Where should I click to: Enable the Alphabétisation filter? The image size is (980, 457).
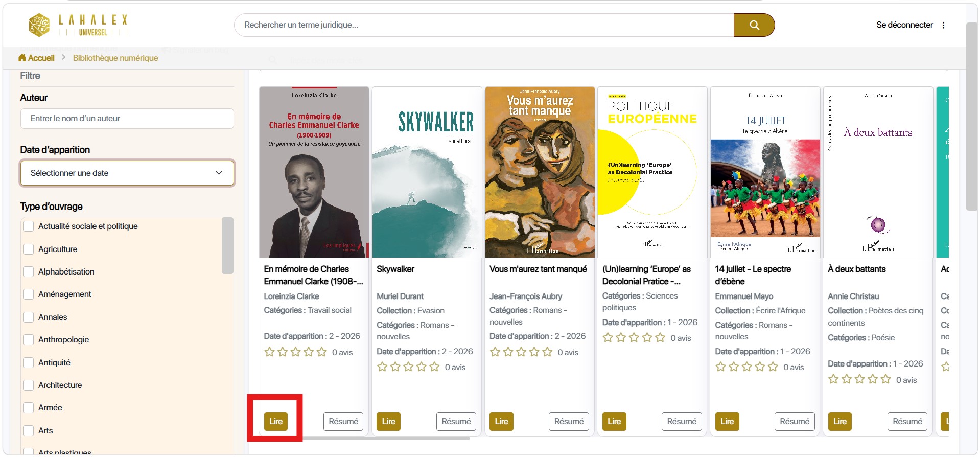pos(29,271)
